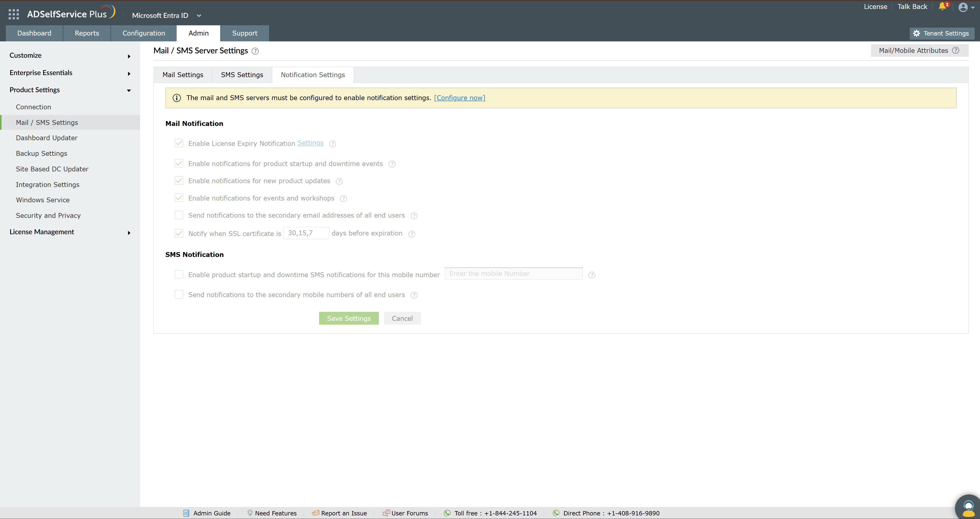Open the Microsoft Entra ID dropdown

pyautogui.click(x=167, y=15)
